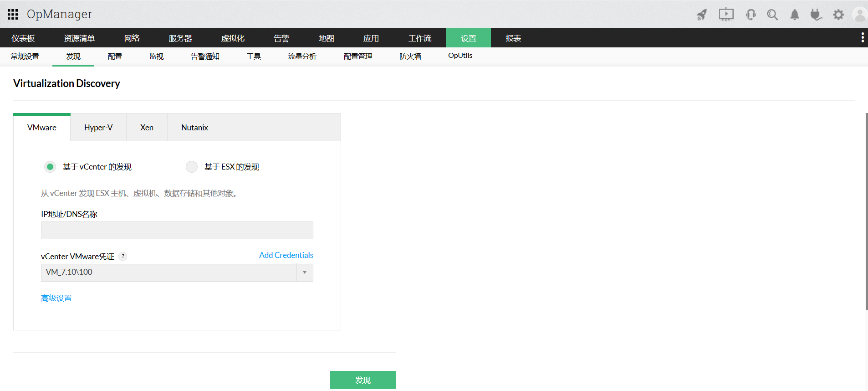Select the 基于 vCenter 的发现 radio button
The image size is (868, 391).
50,167
